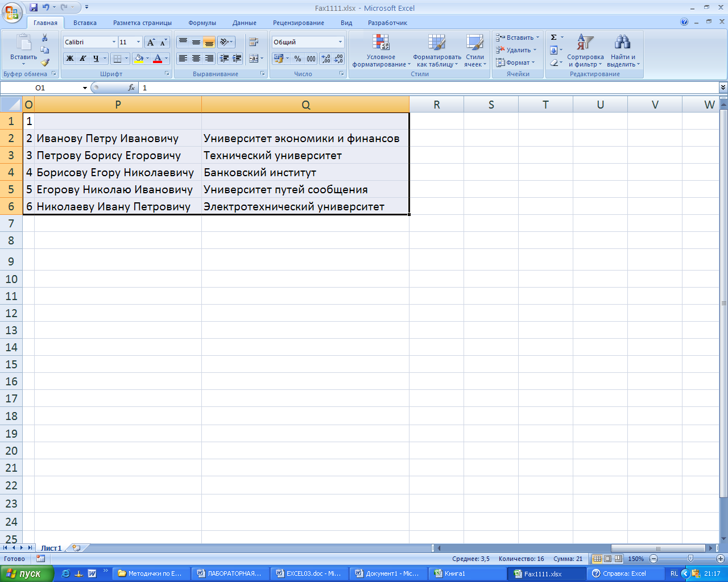Open the number format Общий dropdown

tap(341, 42)
